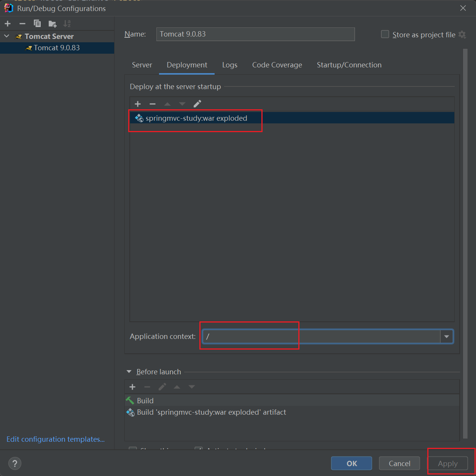Remove the selected deployment artifact
Viewport: 476px width, 476px height.
(x=153, y=104)
